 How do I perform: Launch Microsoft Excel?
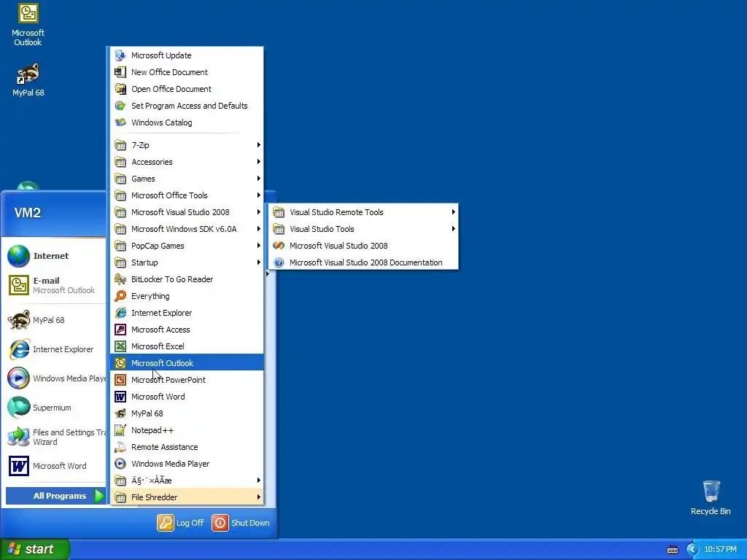click(187, 346)
